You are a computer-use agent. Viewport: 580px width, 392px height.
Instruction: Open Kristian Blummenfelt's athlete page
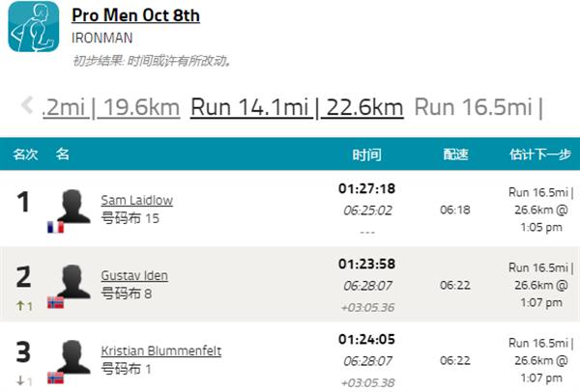point(160,350)
